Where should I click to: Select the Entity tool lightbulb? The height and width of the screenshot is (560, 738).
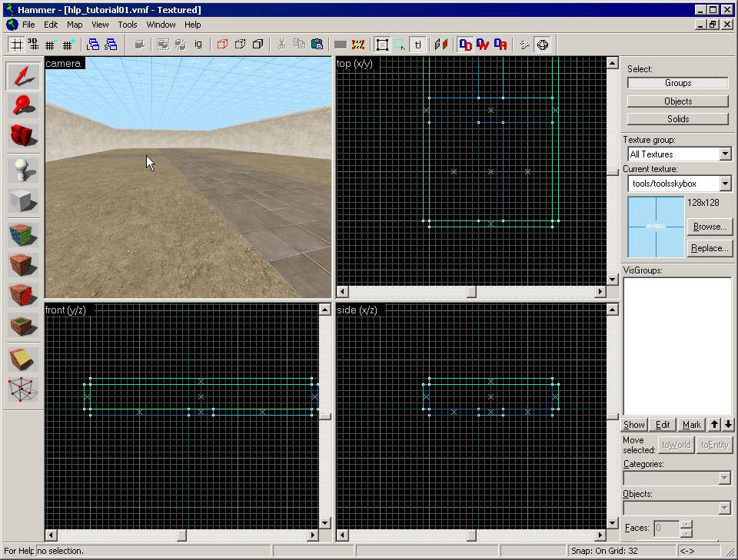(23, 171)
